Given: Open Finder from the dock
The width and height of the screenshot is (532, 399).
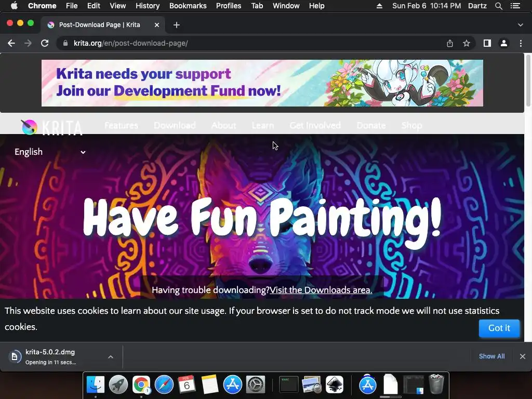Looking at the screenshot, I should [x=96, y=384].
